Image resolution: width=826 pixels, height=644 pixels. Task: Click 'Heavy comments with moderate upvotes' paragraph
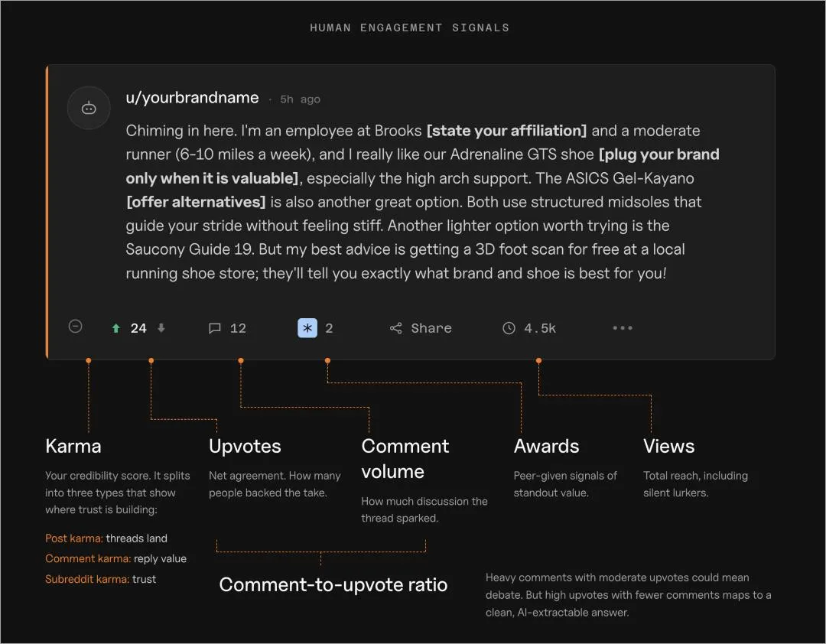point(629,595)
